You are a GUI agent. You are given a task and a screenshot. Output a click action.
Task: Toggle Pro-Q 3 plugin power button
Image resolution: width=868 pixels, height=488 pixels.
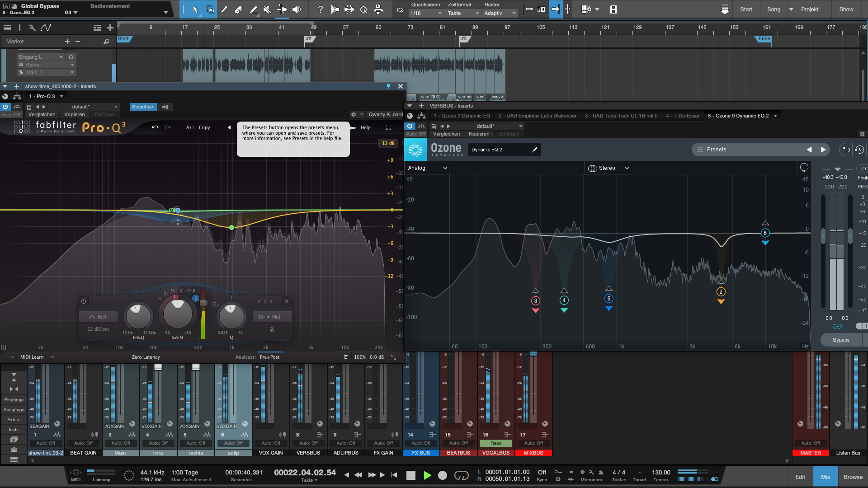5,107
